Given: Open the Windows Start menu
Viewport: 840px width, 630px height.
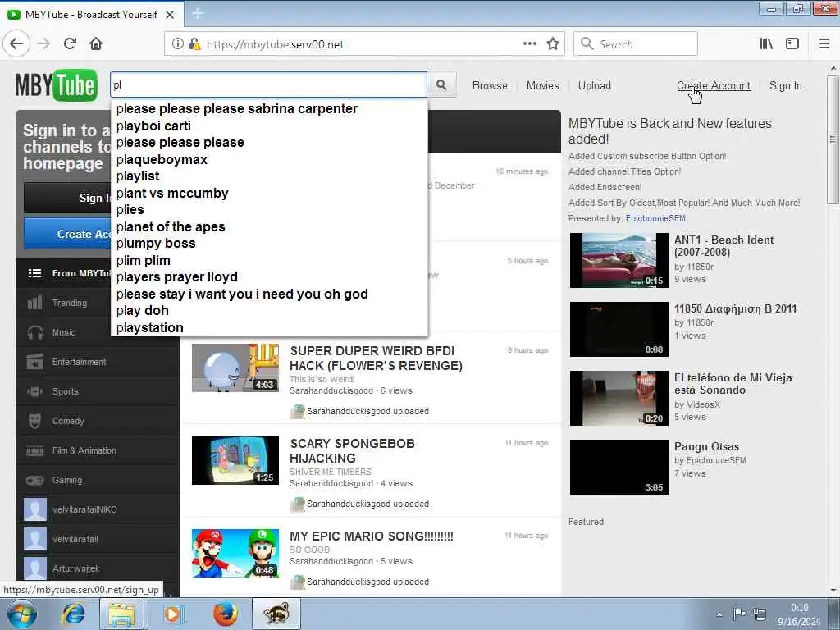Looking at the screenshot, I should (21, 614).
